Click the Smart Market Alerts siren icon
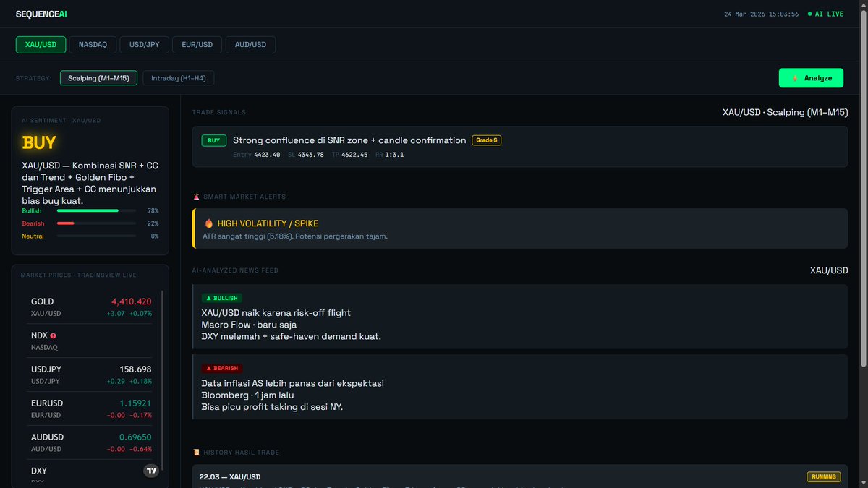 pyautogui.click(x=196, y=197)
